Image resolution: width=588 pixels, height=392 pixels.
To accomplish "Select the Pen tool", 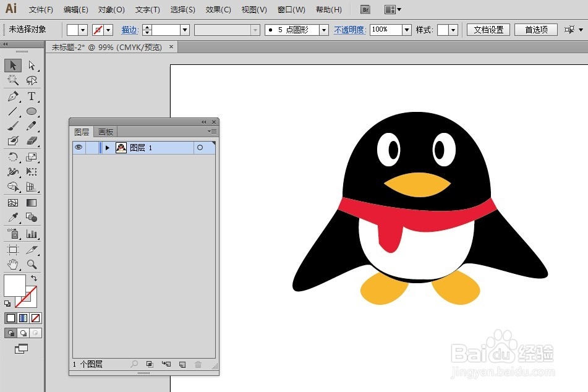I will point(13,96).
